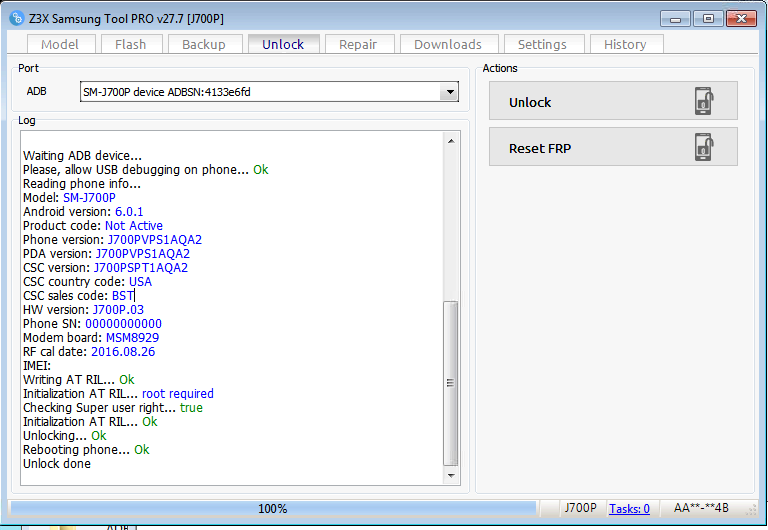This screenshot has width=768, height=530.
Task: Click the phone unlock icon on Unlock button
Action: coord(704,101)
